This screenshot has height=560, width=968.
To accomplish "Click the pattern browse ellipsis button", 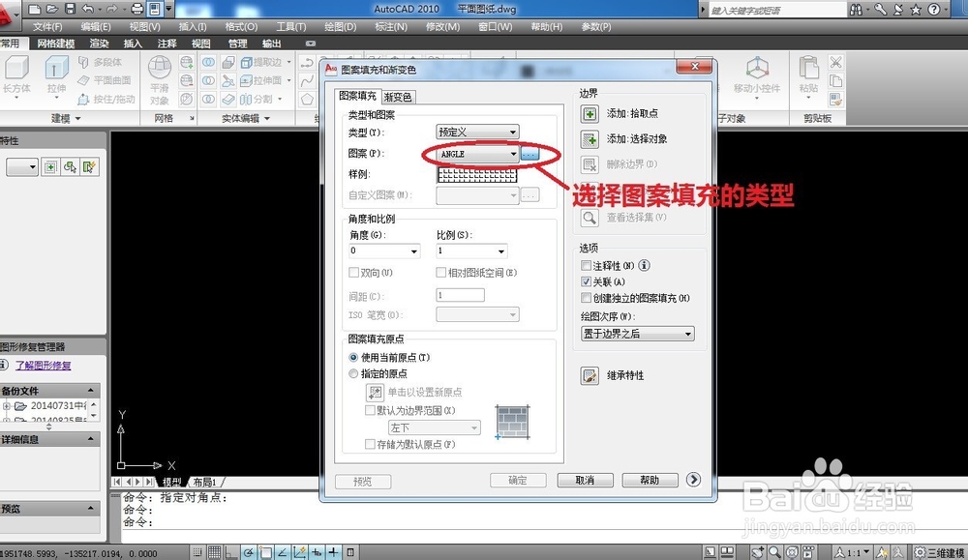I will [529, 154].
